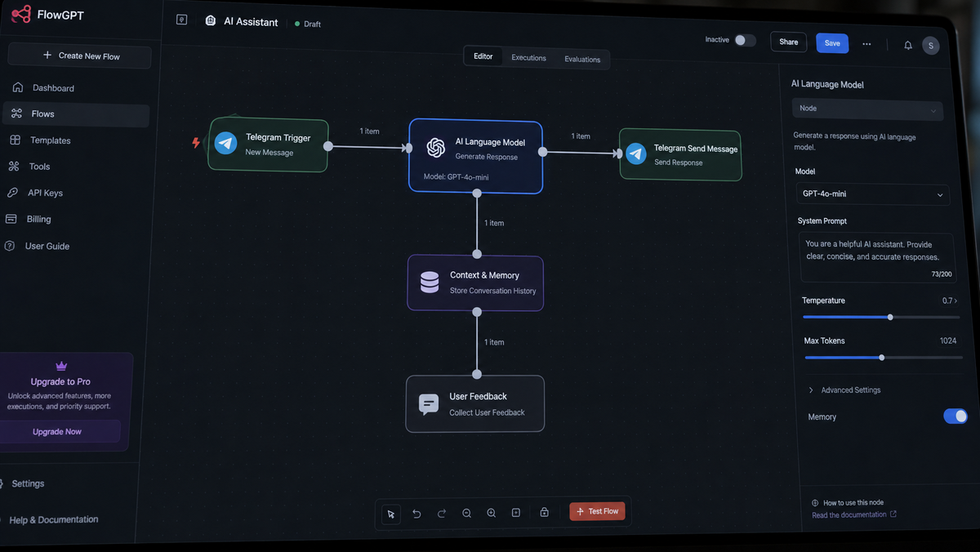Zoom in the canvas
The image size is (980, 552).
pos(492,513)
